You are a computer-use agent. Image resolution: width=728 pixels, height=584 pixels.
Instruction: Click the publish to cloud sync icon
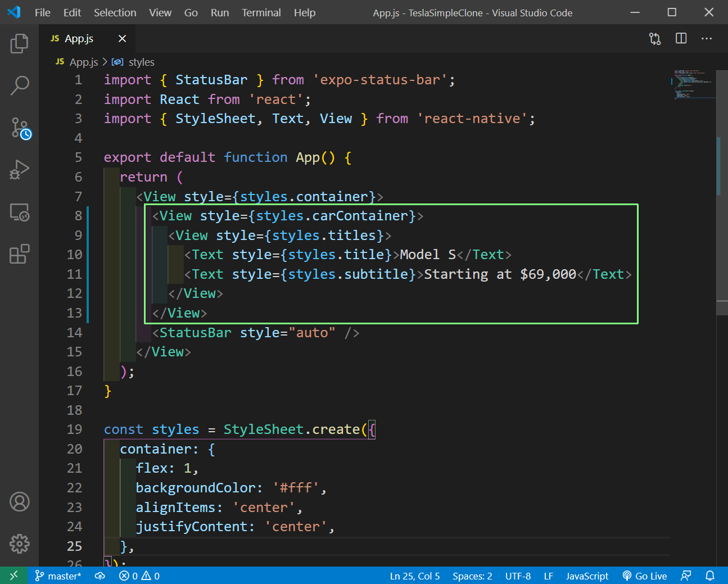pos(100,576)
